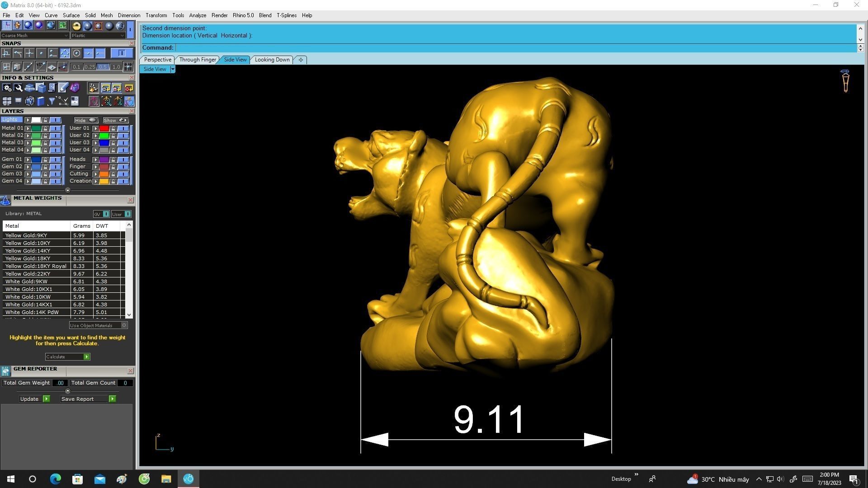Toggle the Center snap icon

77,53
